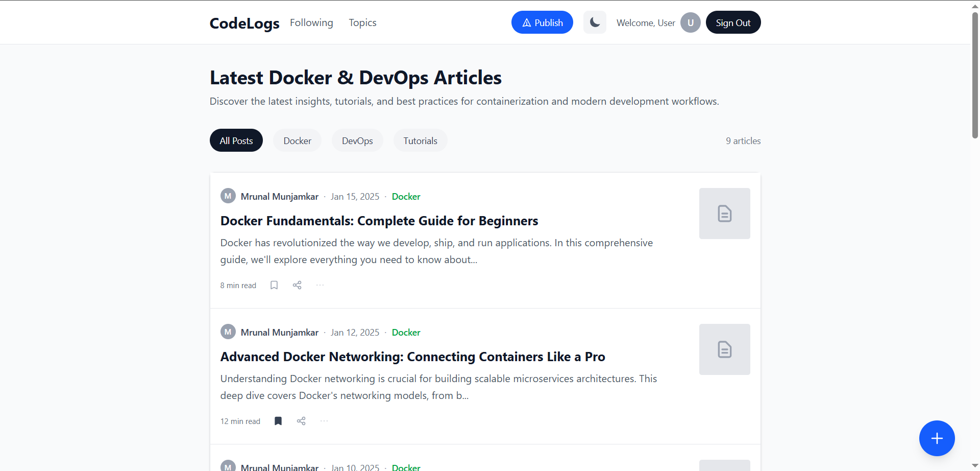Click Mrunal Munjamkar avatar on Docker Fundamentals post
The width and height of the screenshot is (980, 471).
click(x=228, y=196)
